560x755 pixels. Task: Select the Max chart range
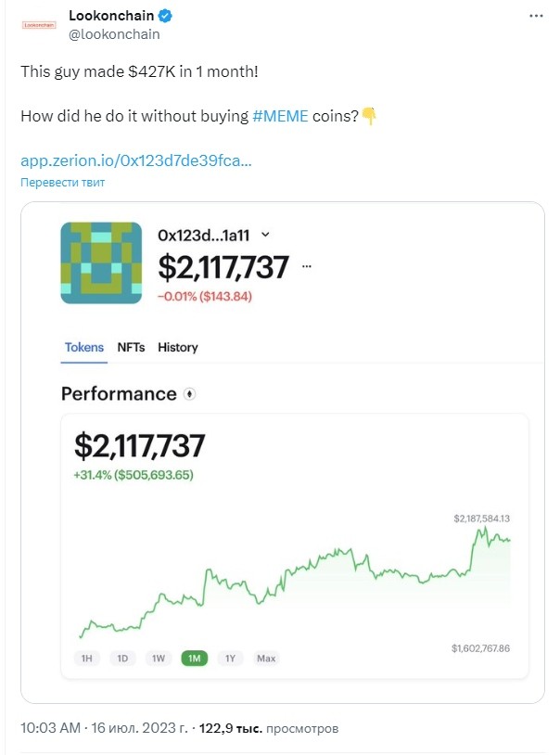tap(266, 659)
